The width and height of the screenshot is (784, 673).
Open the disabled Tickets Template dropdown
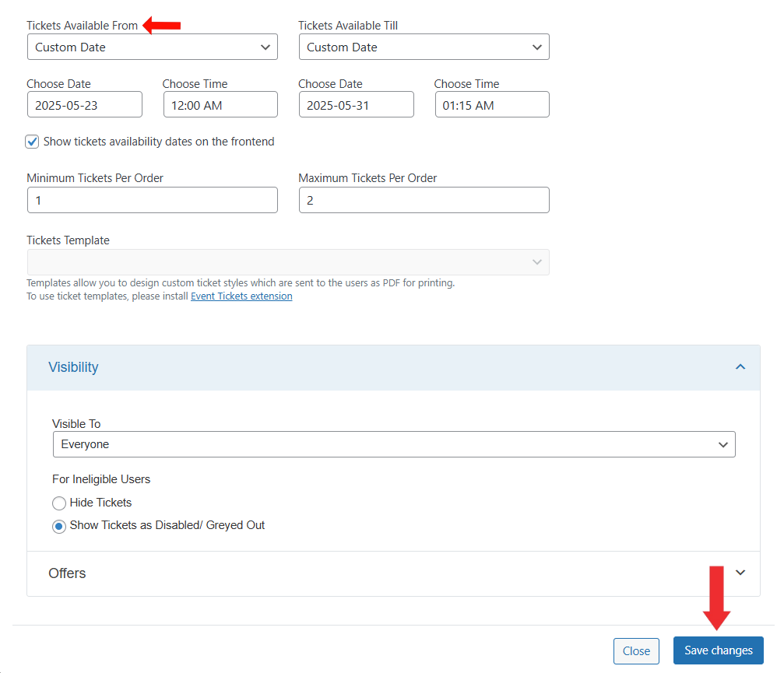(x=288, y=261)
